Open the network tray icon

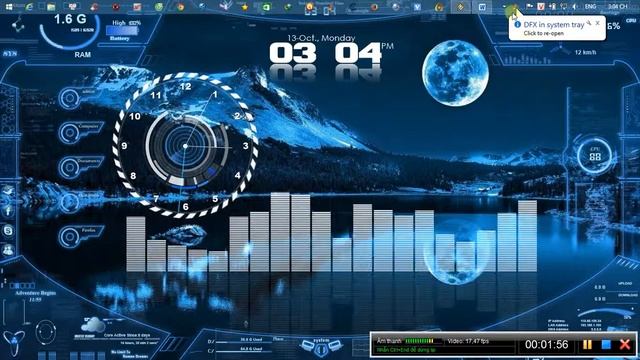pyautogui.click(x=563, y=7)
